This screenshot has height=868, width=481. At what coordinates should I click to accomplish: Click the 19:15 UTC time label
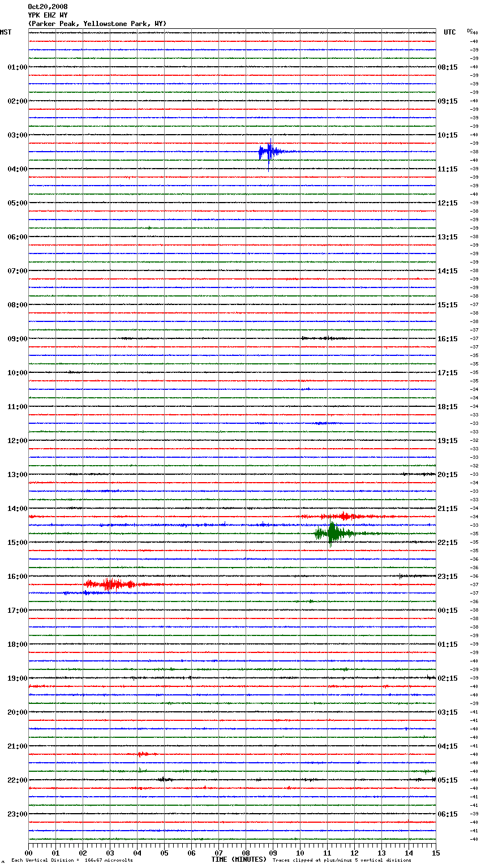pos(448,441)
